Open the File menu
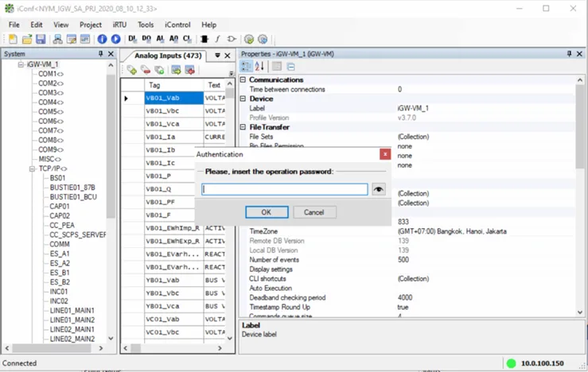This screenshot has width=588, height=372. pyautogui.click(x=14, y=25)
